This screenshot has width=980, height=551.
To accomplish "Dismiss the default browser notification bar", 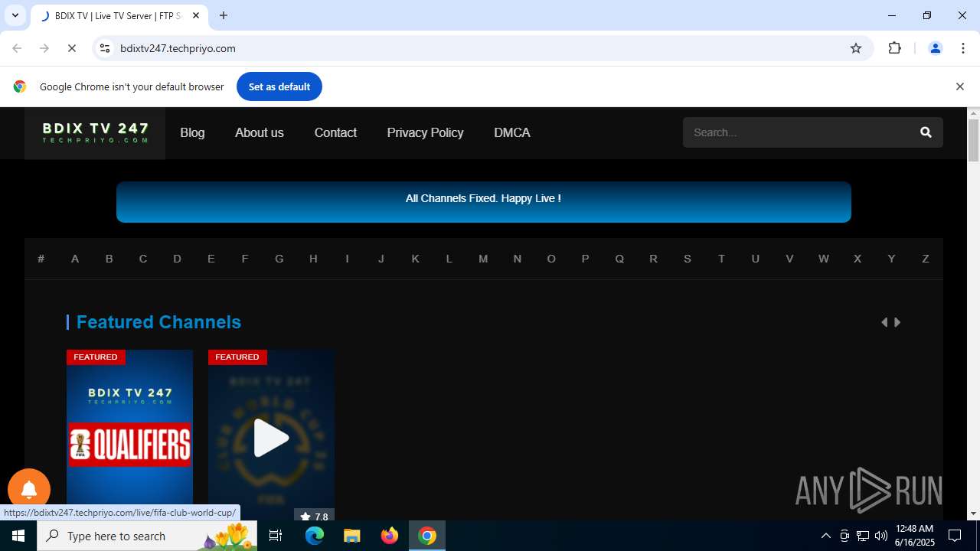I will (x=959, y=86).
